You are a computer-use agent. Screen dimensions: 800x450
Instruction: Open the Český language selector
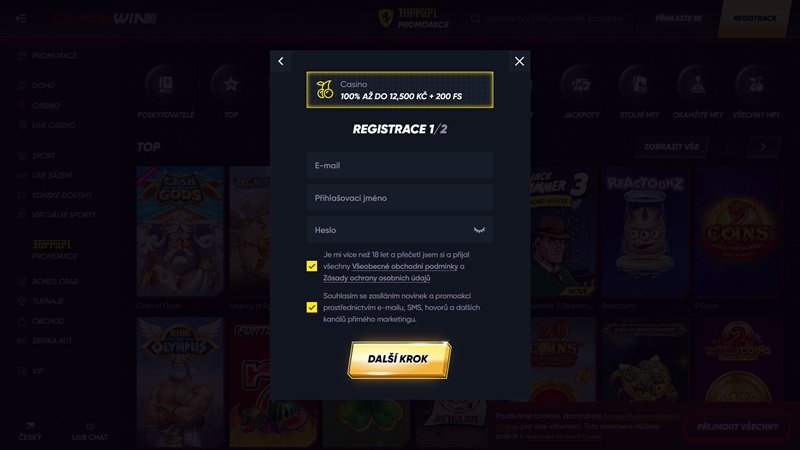pyautogui.click(x=30, y=432)
